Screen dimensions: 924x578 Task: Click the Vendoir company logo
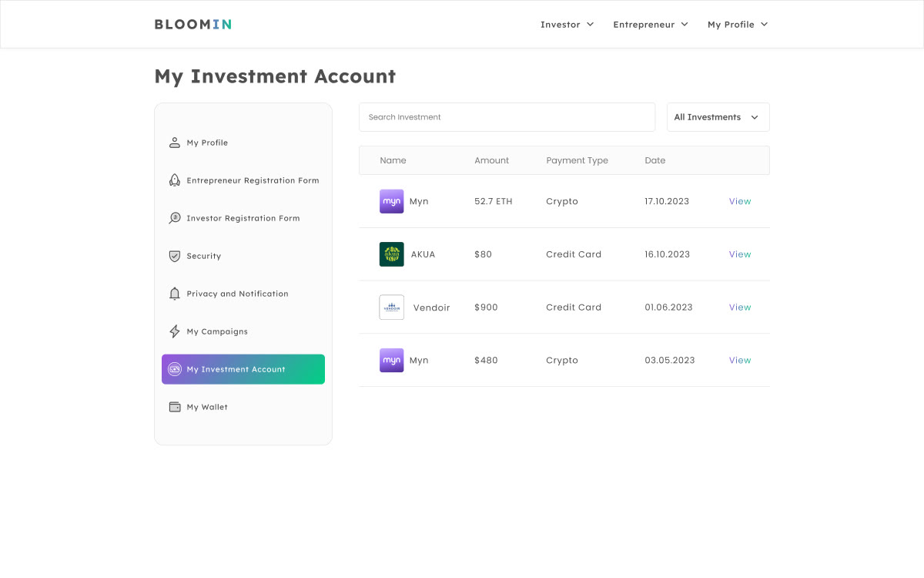(391, 307)
